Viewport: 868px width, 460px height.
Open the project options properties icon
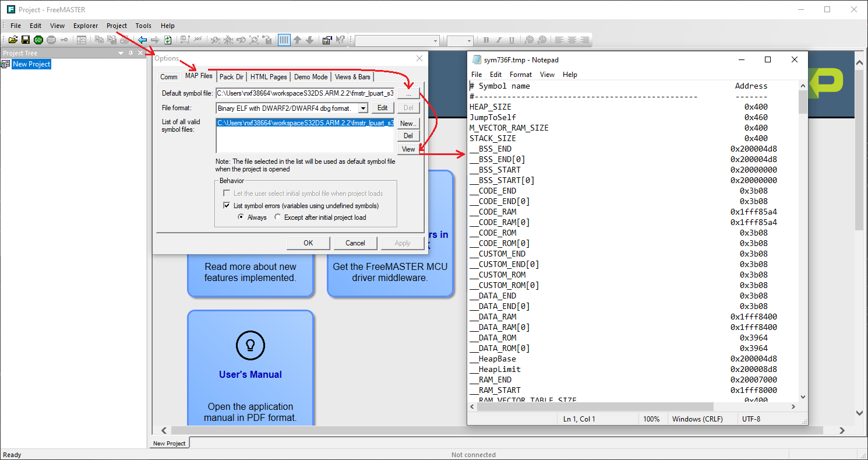327,40
